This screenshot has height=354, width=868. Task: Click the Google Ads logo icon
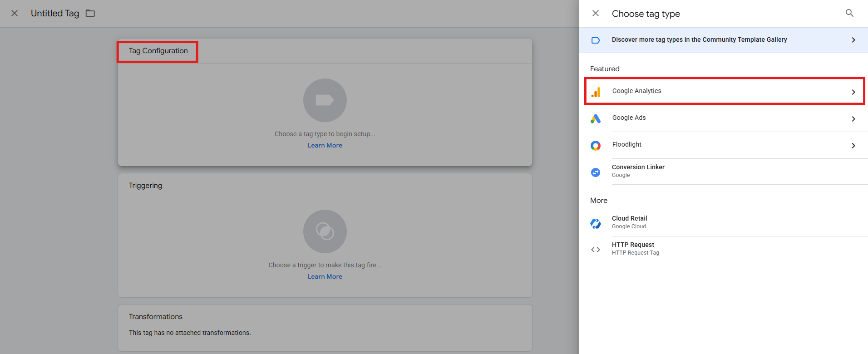(596, 118)
